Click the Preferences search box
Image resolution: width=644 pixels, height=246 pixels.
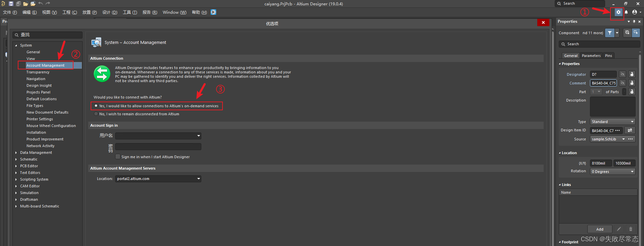tap(48, 35)
